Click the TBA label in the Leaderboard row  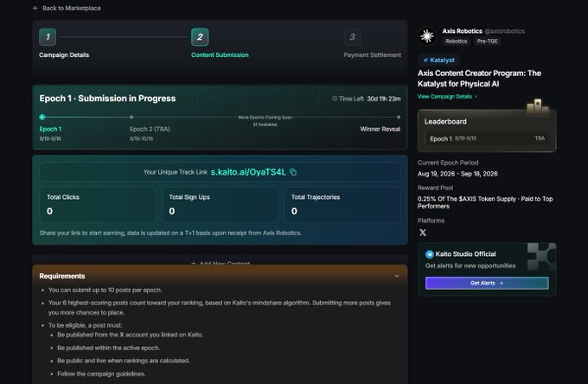[540, 138]
